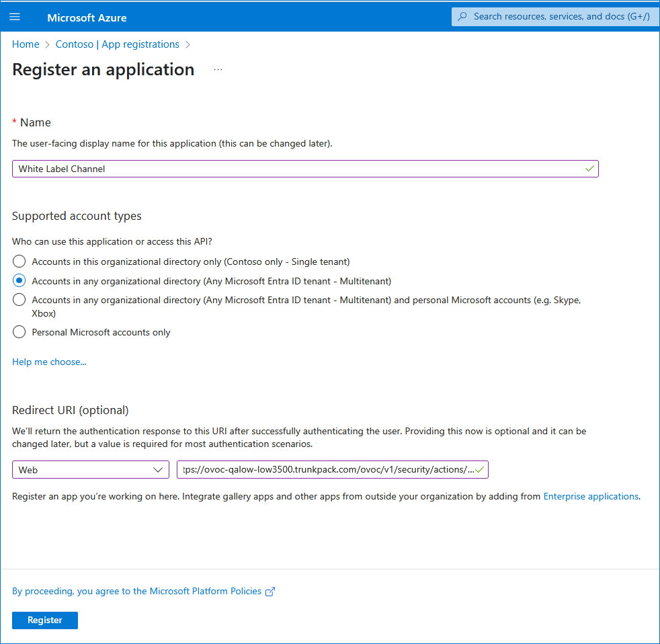The image size is (660, 644).
Task: Expand the Web platform dropdown
Action: [x=91, y=470]
